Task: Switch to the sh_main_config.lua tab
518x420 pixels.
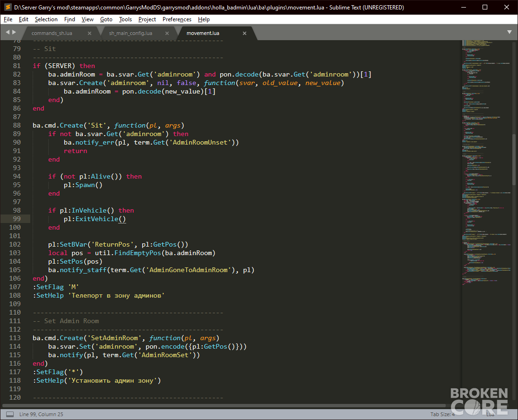Action: (130, 33)
